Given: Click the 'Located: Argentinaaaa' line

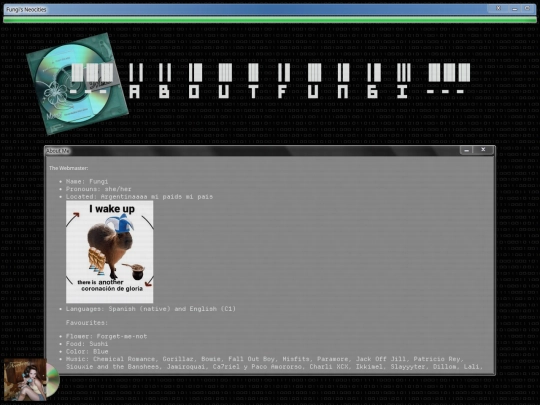Looking at the screenshot, I should tap(139, 197).
